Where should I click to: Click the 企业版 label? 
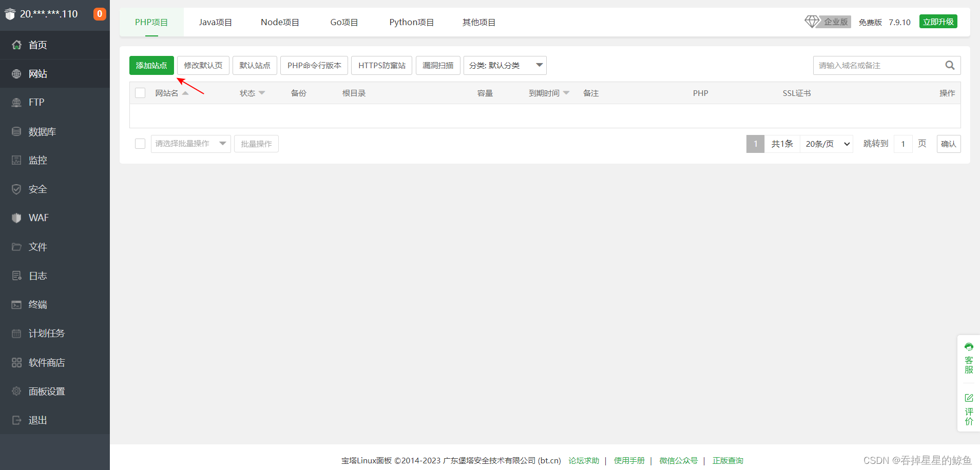(x=836, y=22)
